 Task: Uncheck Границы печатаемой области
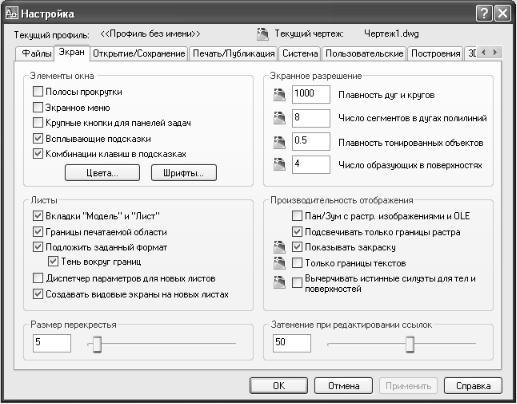pyautogui.click(x=38, y=231)
